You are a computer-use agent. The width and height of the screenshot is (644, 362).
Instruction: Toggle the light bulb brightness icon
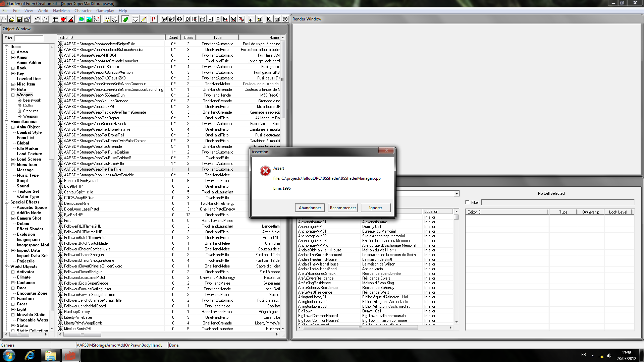coord(107,19)
